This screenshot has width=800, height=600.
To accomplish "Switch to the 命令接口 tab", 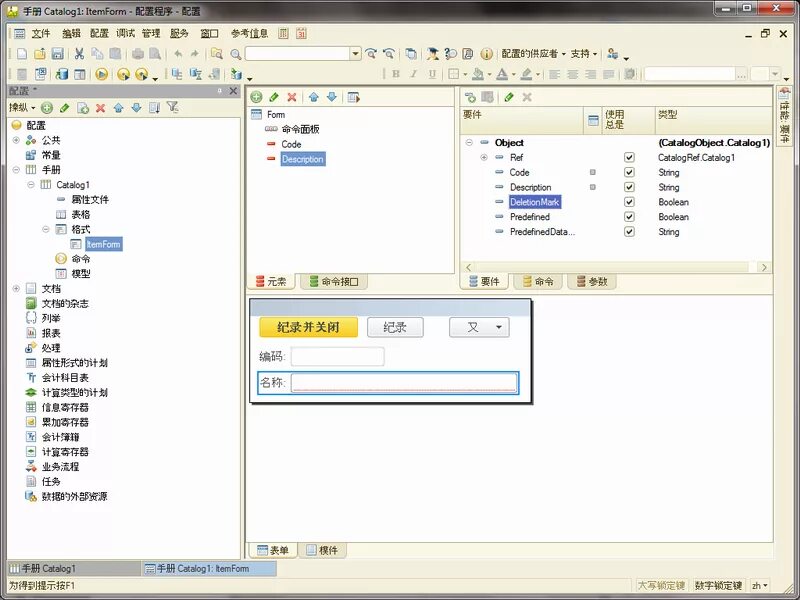I will [334, 282].
